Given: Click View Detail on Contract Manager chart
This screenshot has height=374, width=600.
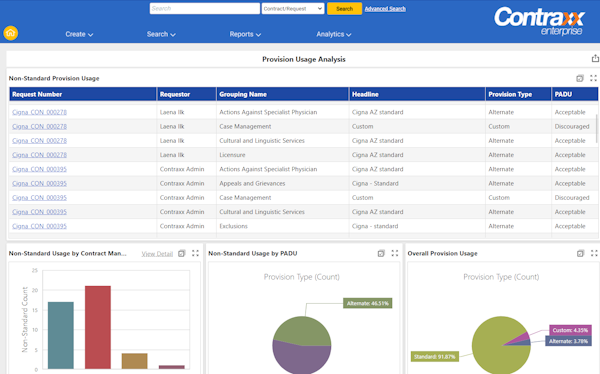Looking at the screenshot, I should (157, 254).
